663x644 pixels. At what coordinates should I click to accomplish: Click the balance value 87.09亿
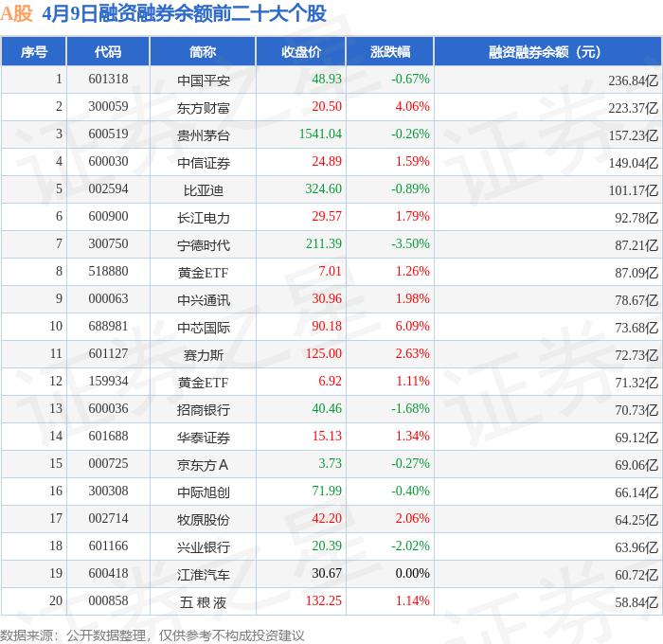[x=636, y=273]
